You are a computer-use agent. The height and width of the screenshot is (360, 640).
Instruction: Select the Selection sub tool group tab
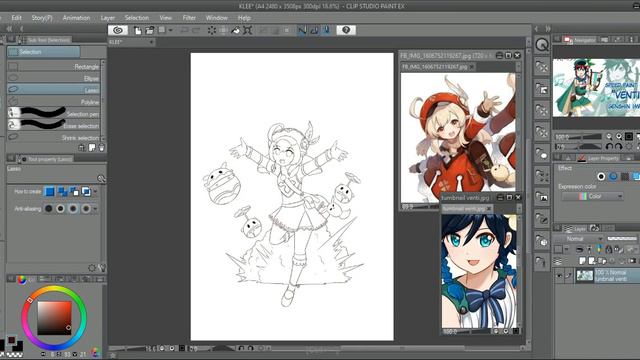pos(43,52)
